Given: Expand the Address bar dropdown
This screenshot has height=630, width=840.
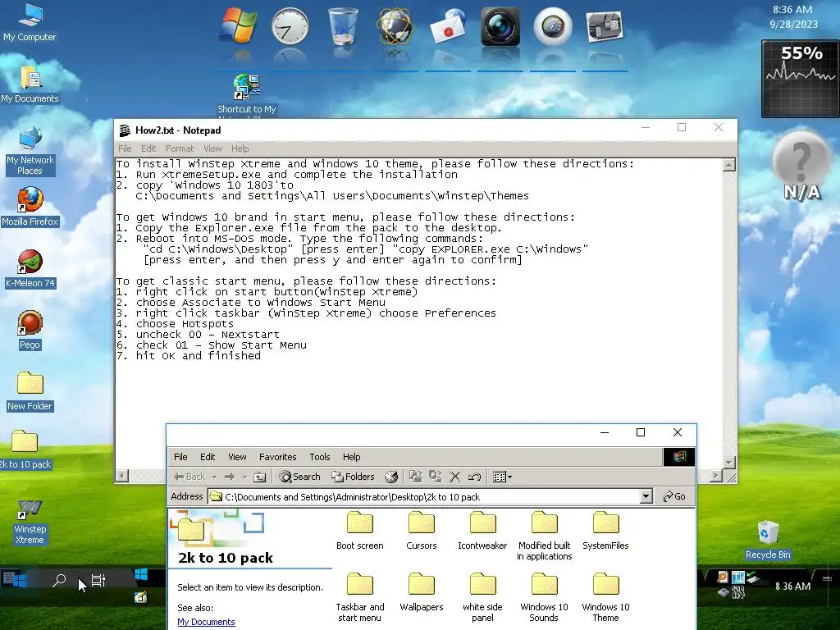Looking at the screenshot, I should pos(646,496).
